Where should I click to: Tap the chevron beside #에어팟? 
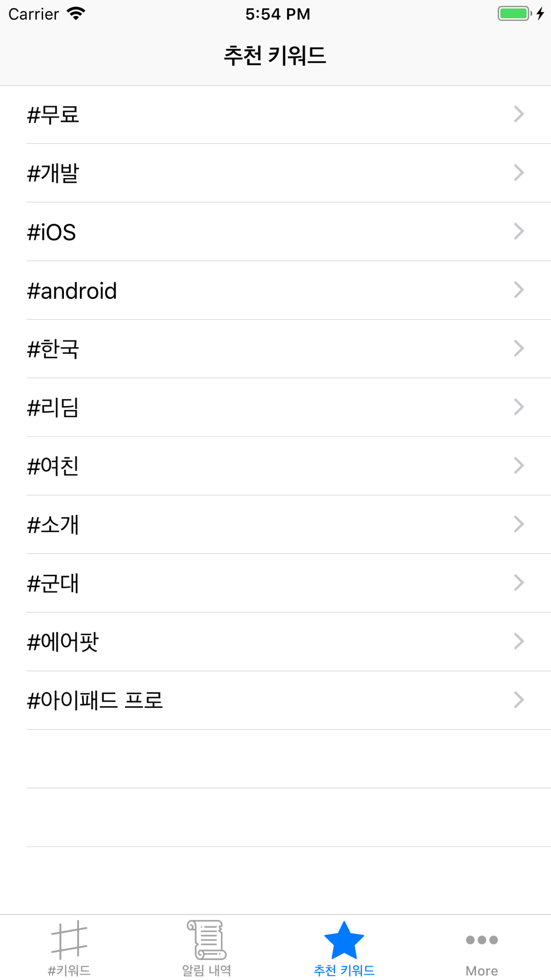(x=518, y=641)
